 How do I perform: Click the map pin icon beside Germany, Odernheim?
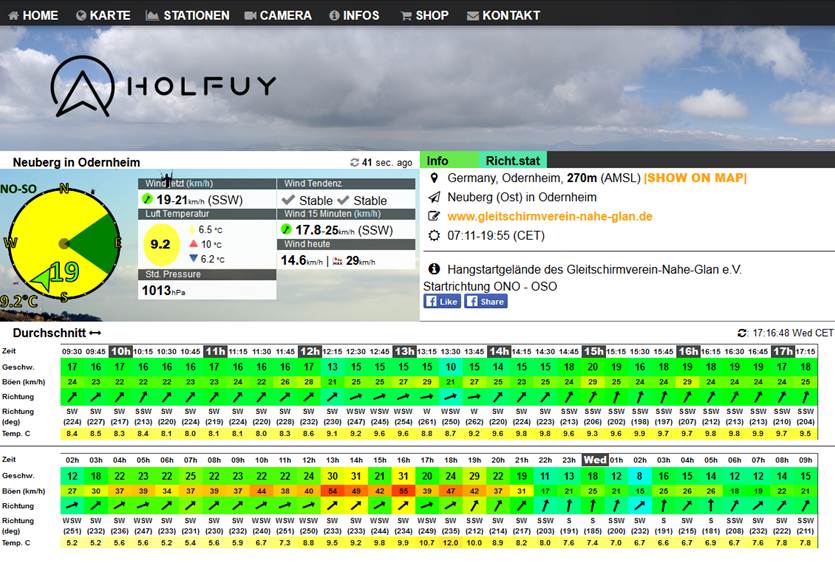tap(434, 178)
